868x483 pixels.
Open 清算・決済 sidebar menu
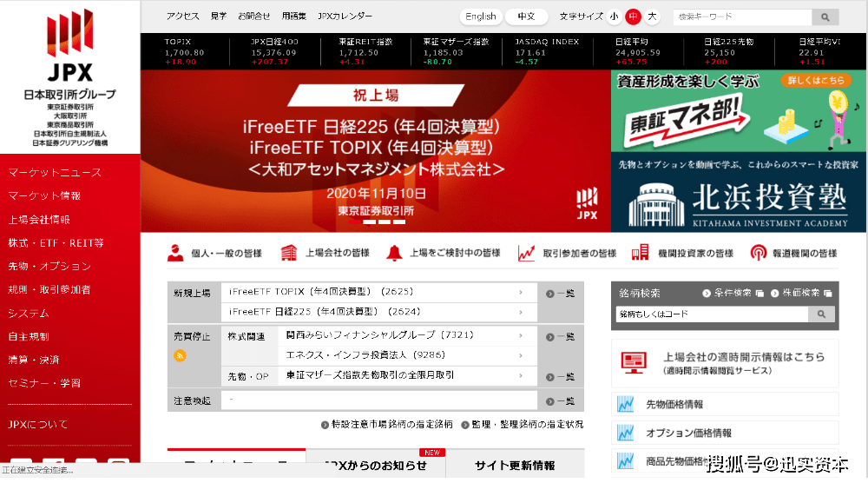tap(34, 360)
